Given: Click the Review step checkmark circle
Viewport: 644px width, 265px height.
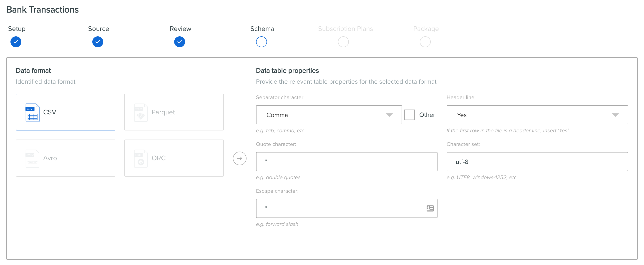Looking at the screenshot, I should 179,42.
